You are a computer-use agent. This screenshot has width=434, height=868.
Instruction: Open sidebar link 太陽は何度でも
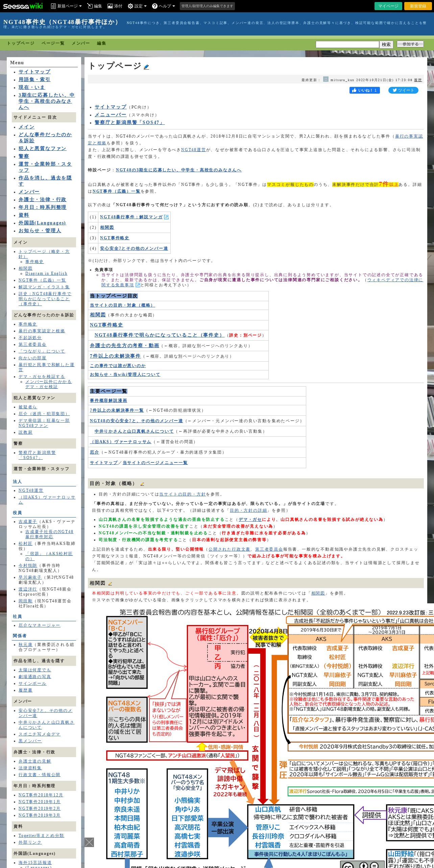[35, 670]
